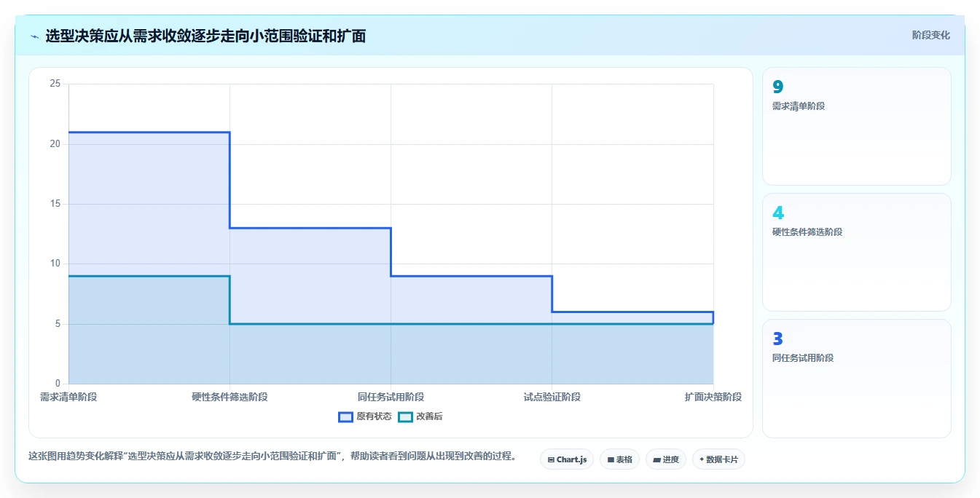Open the 硬性条件筛选阶段 card showing 4
980x498 pixels.
857,253
